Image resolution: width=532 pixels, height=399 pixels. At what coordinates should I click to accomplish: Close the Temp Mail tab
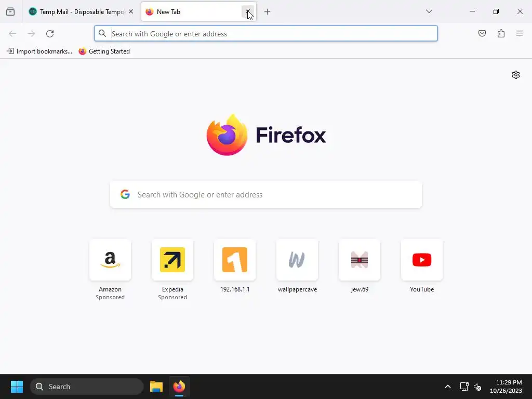(x=131, y=11)
